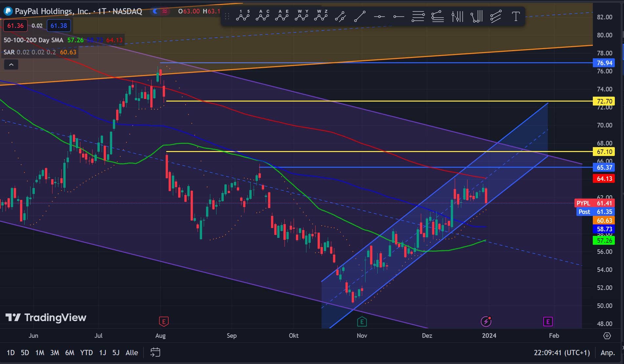
Task: Open chart settings gear on time axis
Action: point(607,336)
